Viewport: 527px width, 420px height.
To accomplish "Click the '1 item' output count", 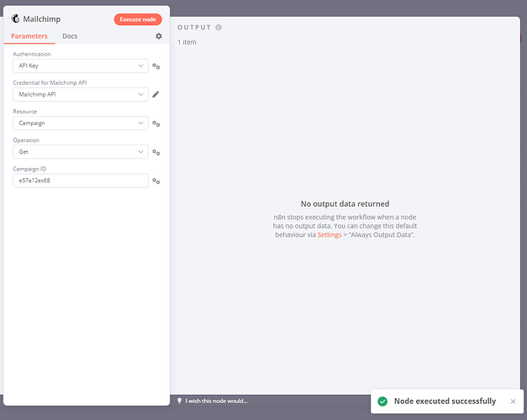I will [x=187, y=42].
